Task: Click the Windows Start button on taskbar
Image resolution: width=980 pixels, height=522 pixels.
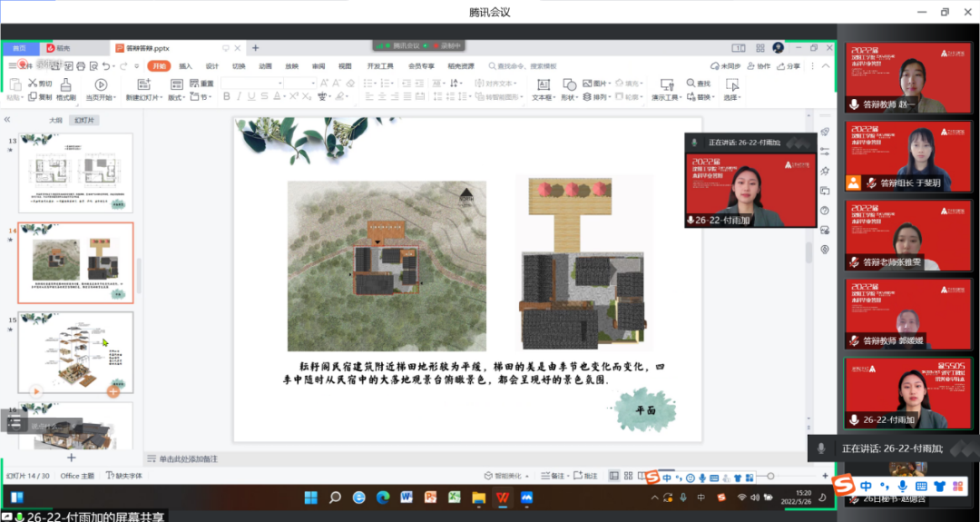Action: pyautogui.click(x=310, y=497)
